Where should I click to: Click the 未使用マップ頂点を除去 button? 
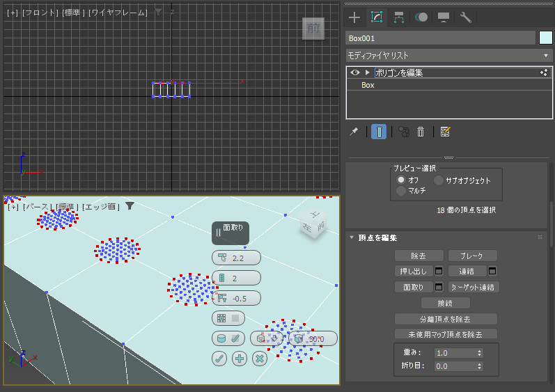pos(446,334)
